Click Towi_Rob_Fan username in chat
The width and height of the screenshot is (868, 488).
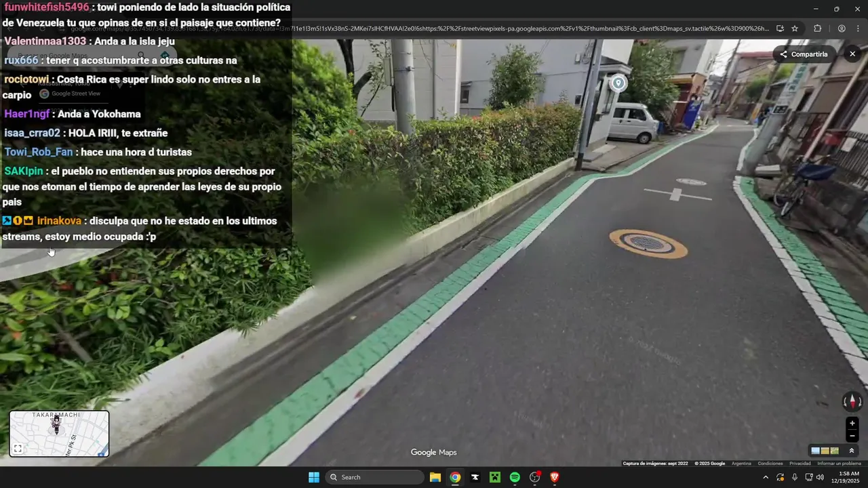coord(39,152)
